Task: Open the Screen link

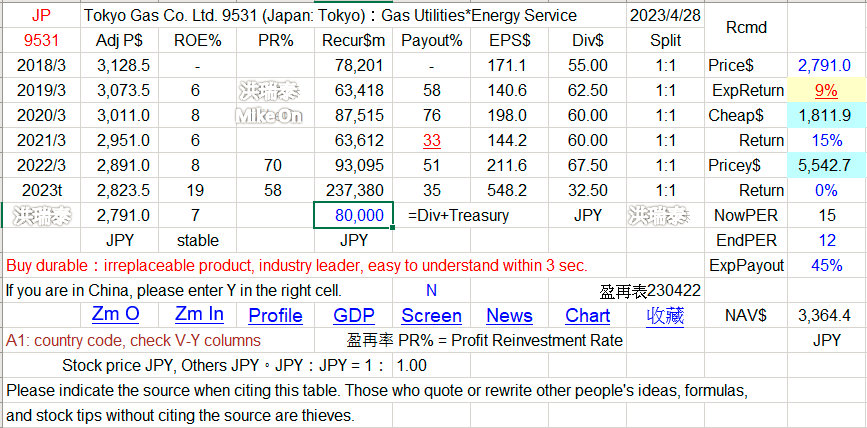Action: click(x=431, y=316)
